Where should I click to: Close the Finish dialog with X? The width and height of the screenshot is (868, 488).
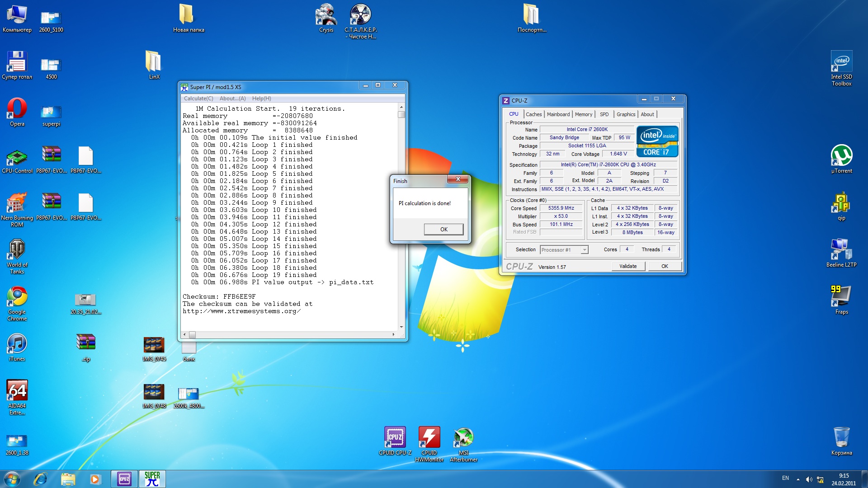[x=458, y=179]
